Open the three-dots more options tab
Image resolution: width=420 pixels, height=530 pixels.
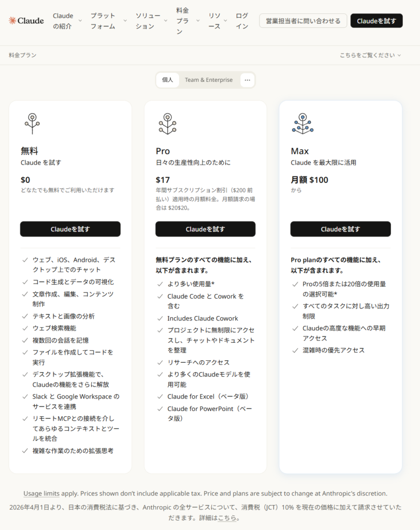[248, 80]
